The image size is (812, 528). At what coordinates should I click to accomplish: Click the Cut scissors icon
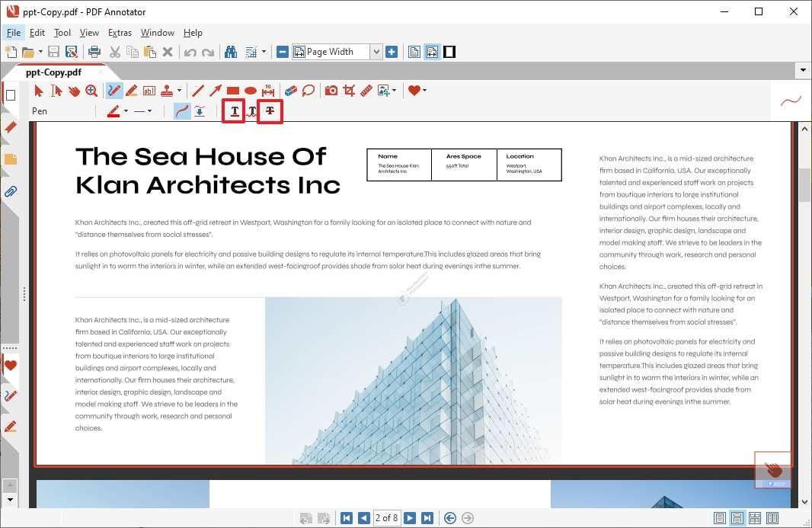(115, 52)
